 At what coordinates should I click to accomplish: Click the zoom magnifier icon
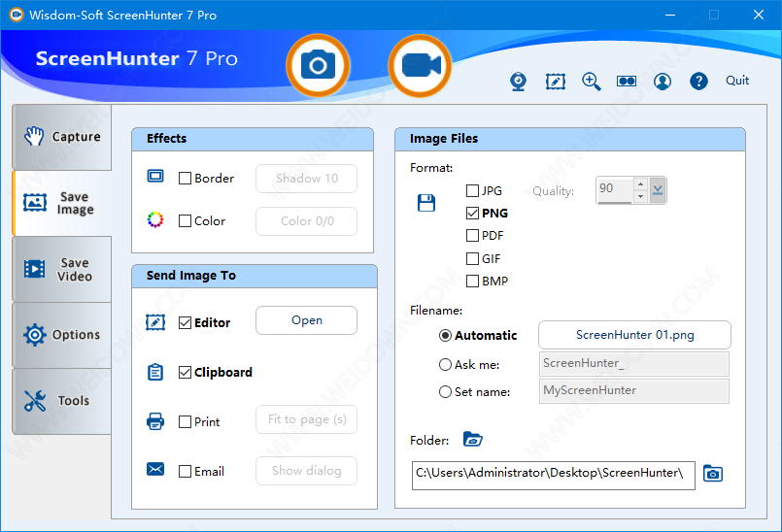tap(591, 82)
